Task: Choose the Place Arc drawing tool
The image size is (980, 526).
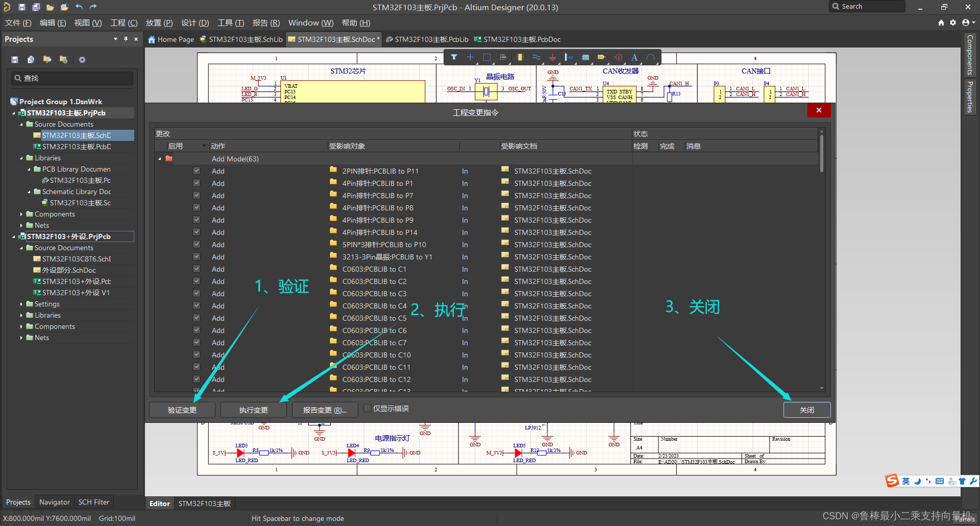Action: pos(651,57)
